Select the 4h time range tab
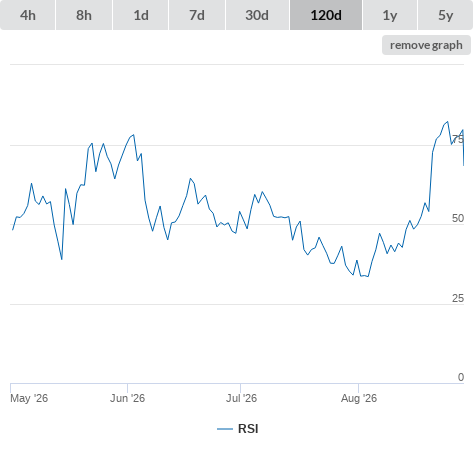This screenshot has width=474, height=455. click(x=28, y=15)
